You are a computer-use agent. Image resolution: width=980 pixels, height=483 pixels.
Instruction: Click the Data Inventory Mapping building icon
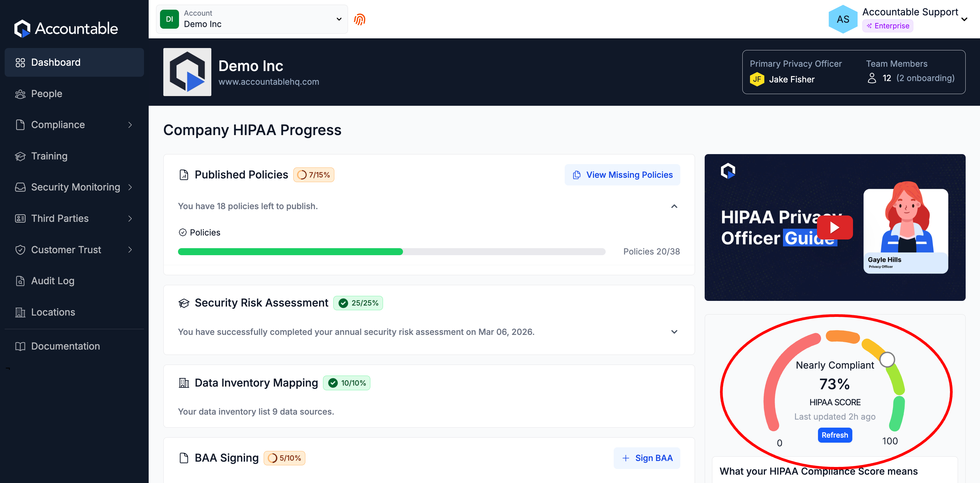[x=184, y=383]
